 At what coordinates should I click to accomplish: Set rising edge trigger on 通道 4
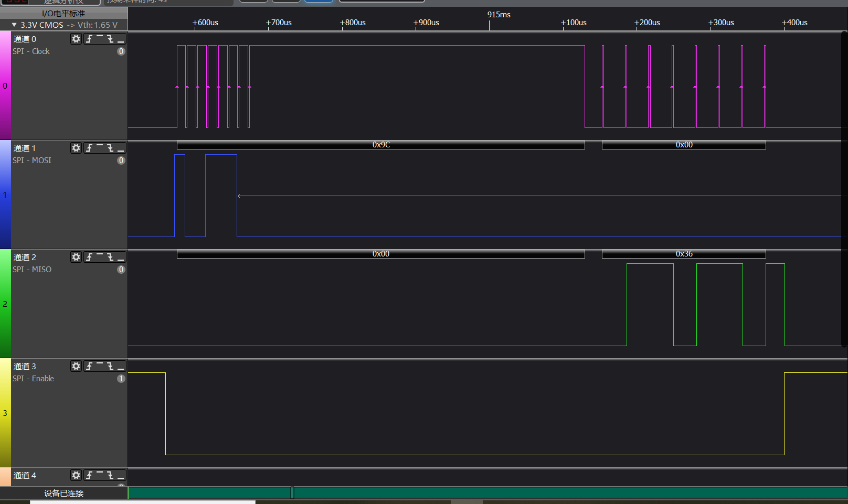(x=89, y=475)
